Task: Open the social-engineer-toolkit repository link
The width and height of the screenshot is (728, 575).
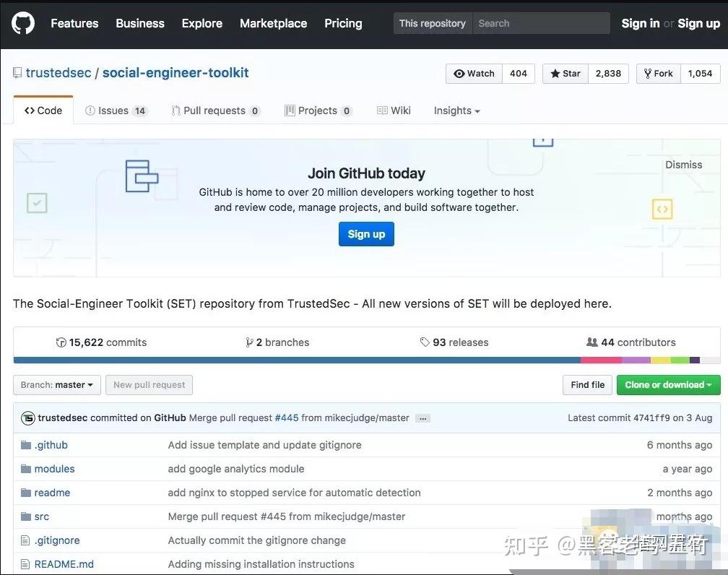Action: [x=175, y=73]
